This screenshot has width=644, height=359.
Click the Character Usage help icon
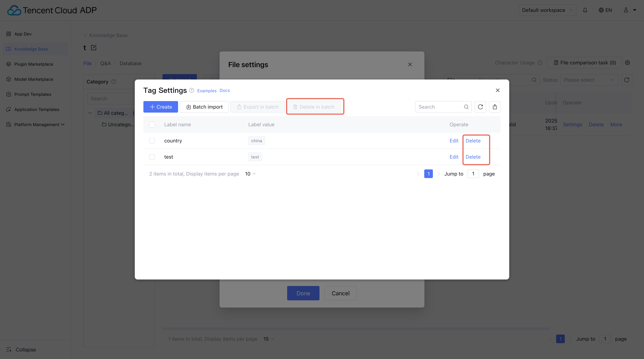[x=540, y=63]
